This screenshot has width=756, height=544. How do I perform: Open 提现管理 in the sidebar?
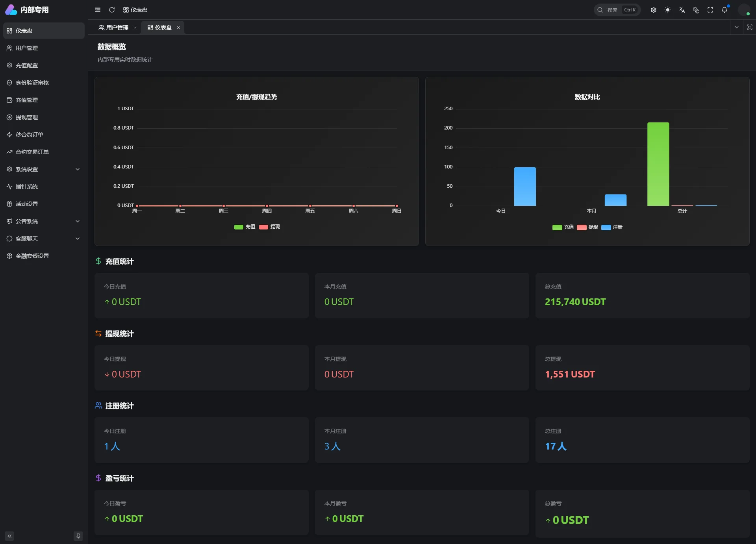click(x=27, y=117)
